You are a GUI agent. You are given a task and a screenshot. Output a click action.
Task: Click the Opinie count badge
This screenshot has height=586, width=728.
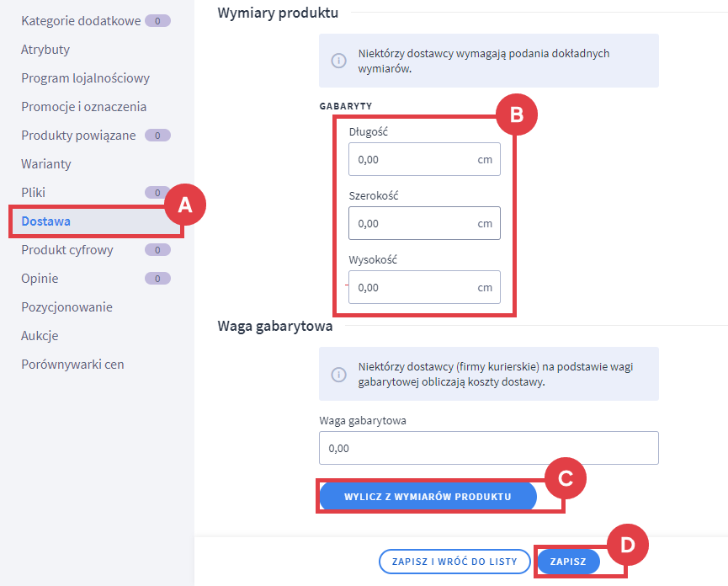click(158, 279)
